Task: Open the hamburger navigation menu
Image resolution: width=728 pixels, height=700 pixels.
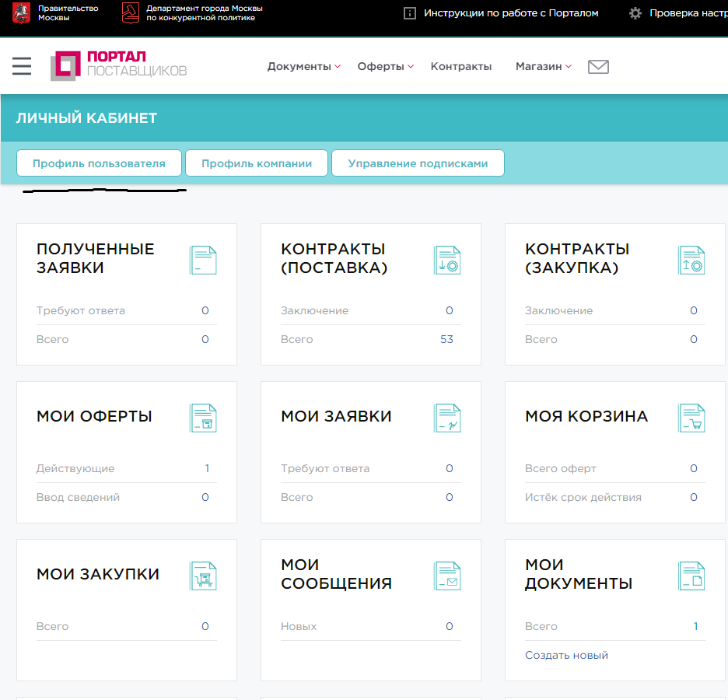Action: coord(22,66)
